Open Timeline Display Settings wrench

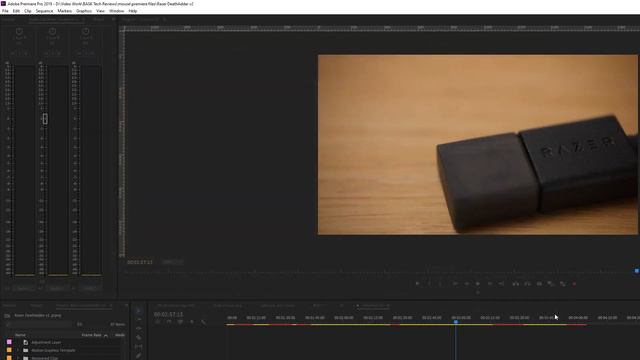(203, 322)
